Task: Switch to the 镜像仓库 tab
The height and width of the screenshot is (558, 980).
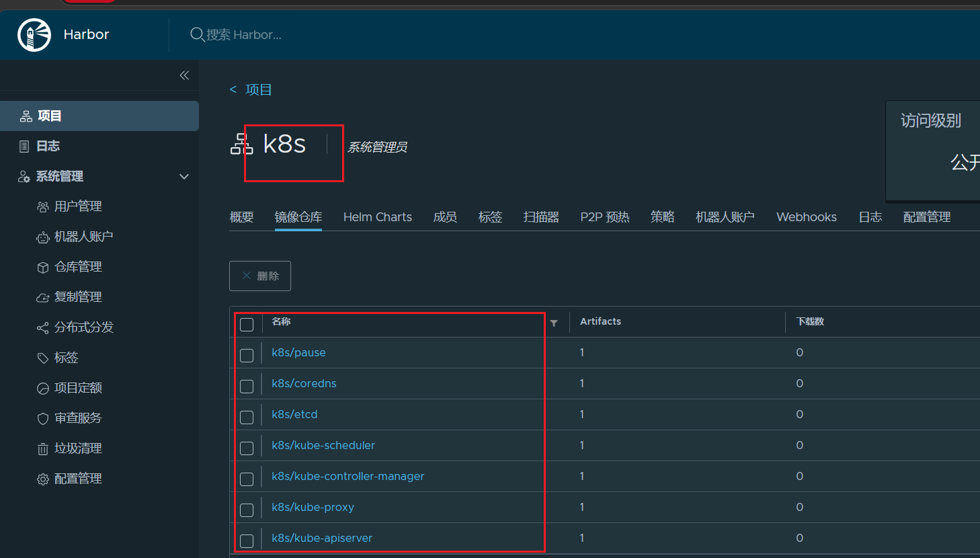Action: pos(298,217)
